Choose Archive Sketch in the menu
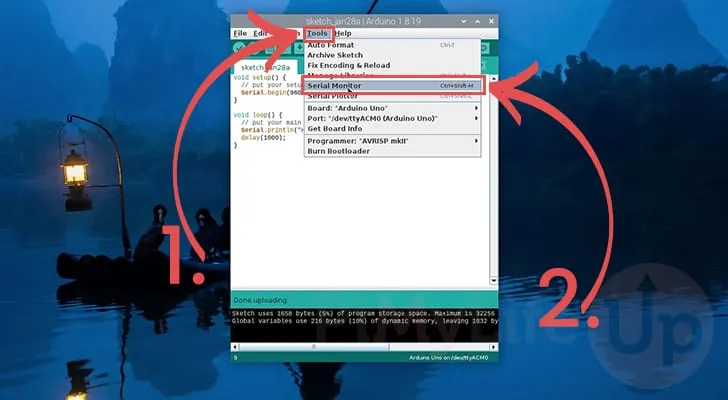Screen dimensions: 728x400 tap(392, 55)
